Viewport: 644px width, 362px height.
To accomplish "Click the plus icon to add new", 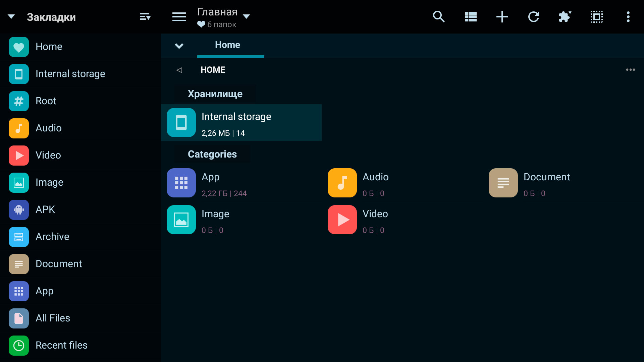I will click(502, 17).
